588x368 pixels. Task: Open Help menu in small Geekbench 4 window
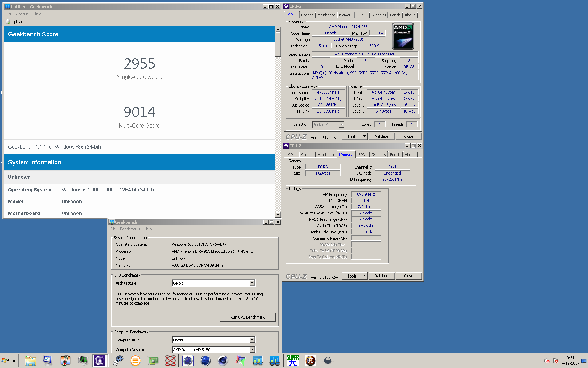click(x=148, y=229)
